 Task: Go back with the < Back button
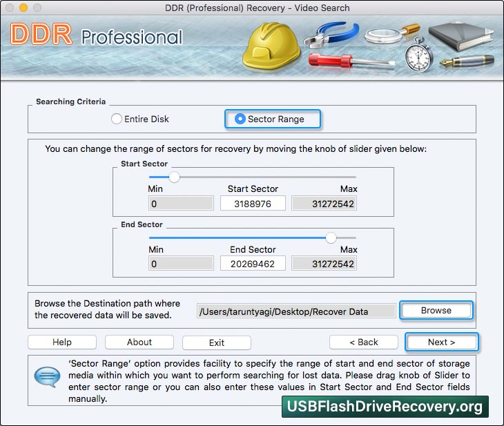coord(364,342)
